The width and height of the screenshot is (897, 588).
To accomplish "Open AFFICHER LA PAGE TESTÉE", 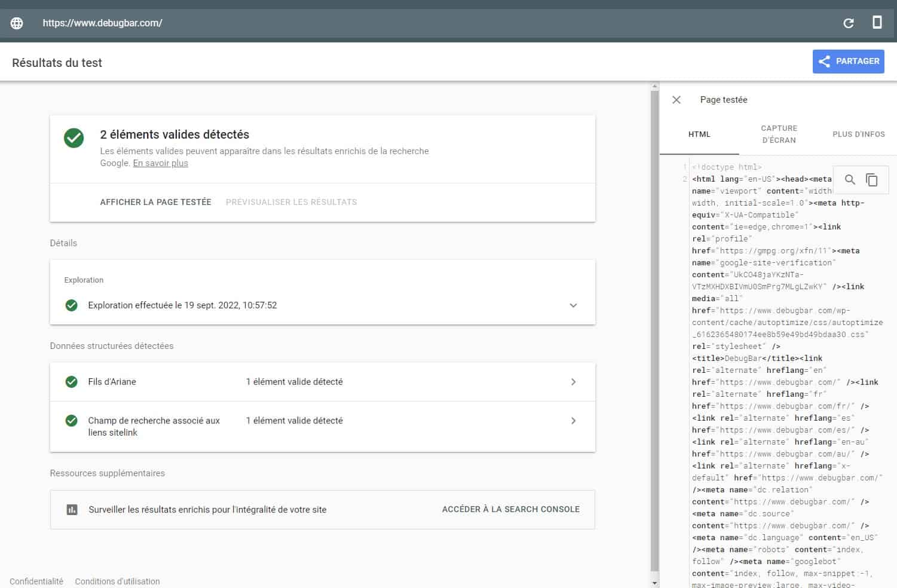I will pos(155,202).
